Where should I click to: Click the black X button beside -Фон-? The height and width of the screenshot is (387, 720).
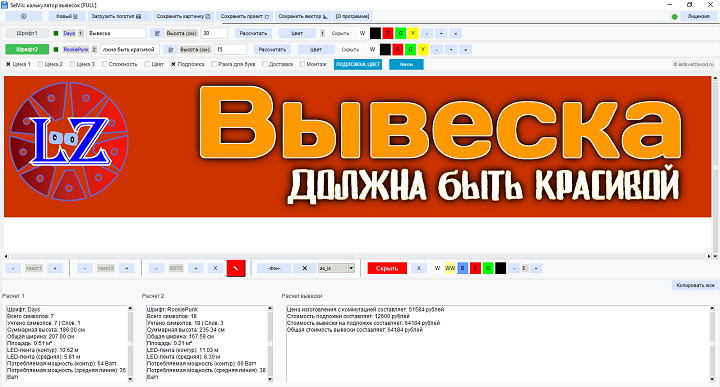[304, 268]
